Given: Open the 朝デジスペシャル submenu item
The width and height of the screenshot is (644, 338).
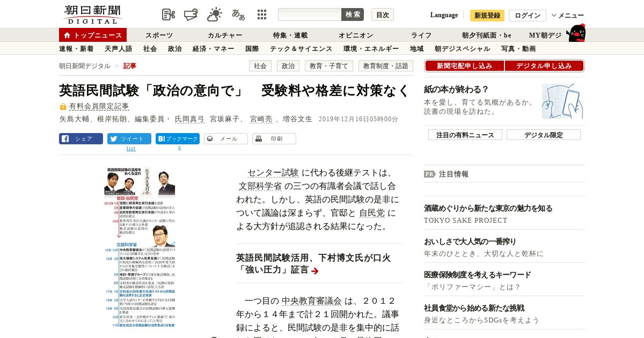Looking at the screenshot, I should tap(463, 49).
